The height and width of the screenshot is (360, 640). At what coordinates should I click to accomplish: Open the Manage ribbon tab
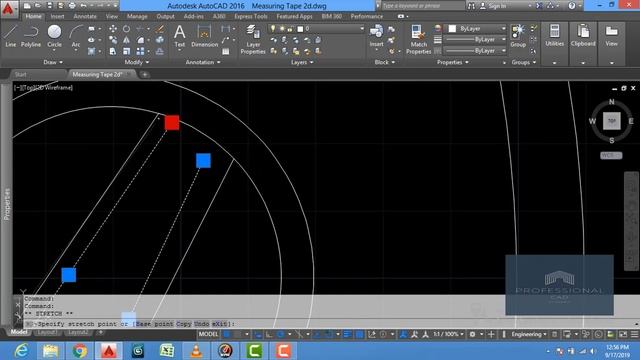pos(137,16)
